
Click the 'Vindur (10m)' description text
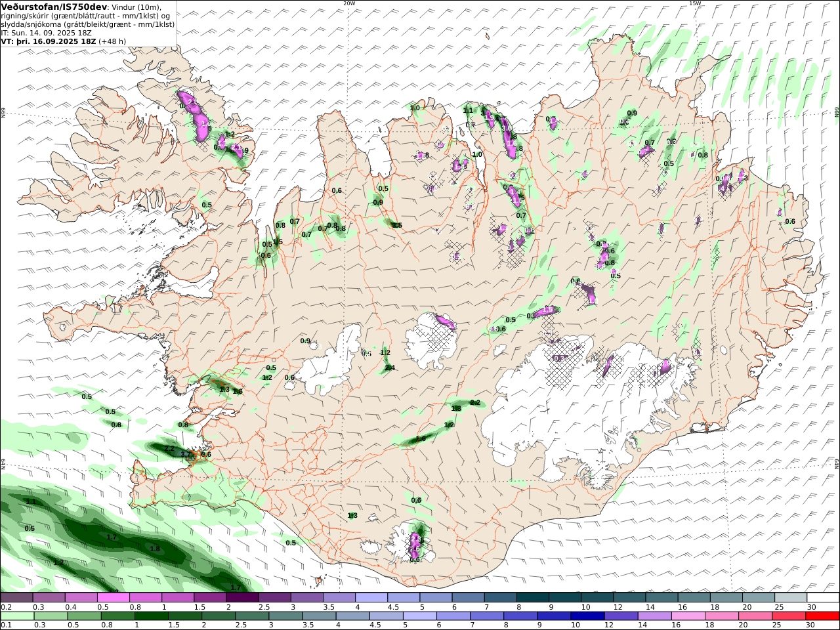point(136,7)
